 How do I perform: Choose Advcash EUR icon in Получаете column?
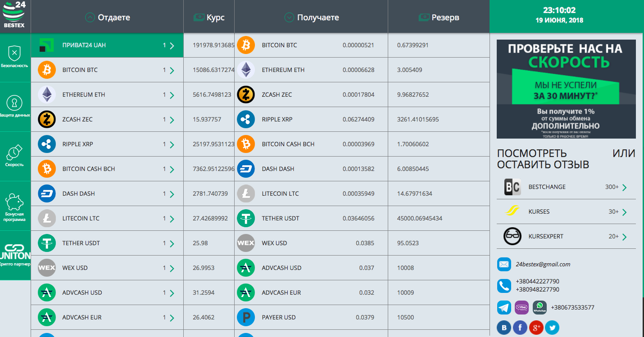246,292
